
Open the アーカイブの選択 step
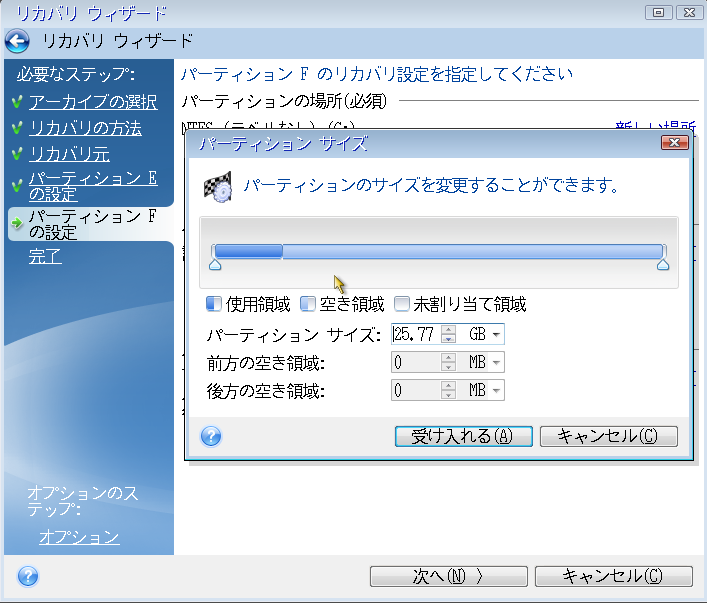[92, 102]
